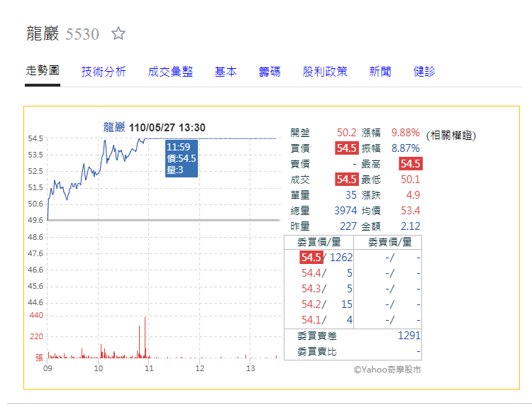The height and width of the screenshot is (413, 532).
Task: Click the 11:59 price tooltip box
Action: pos(182,158)
